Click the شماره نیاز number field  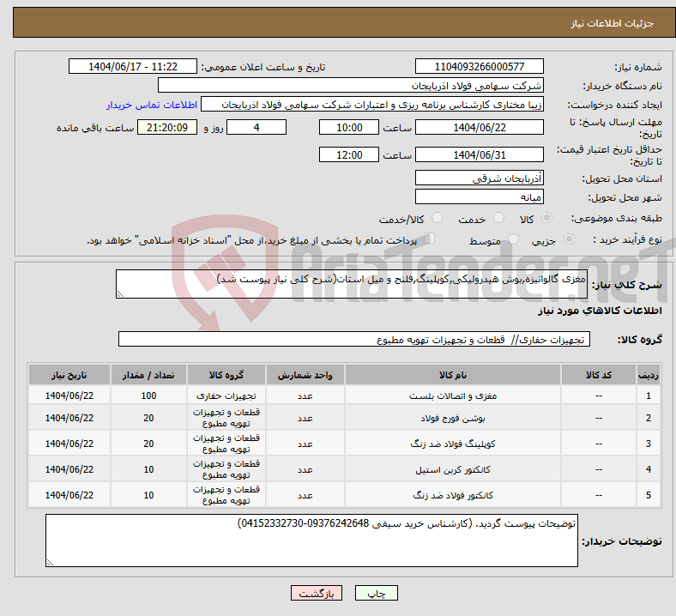(x=480, y=67)
